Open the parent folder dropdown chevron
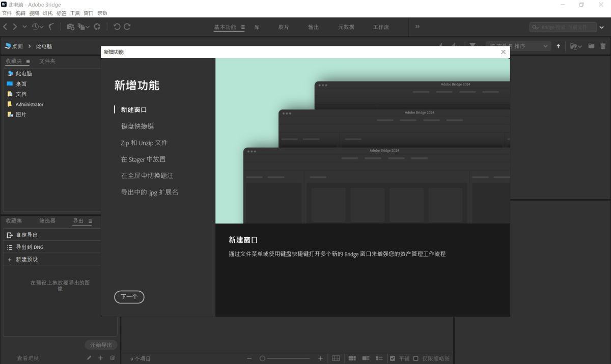 24,26
